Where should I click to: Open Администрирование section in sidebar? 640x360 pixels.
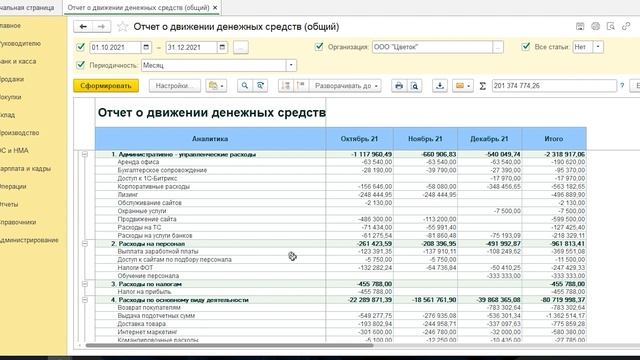tap(29, 240)
